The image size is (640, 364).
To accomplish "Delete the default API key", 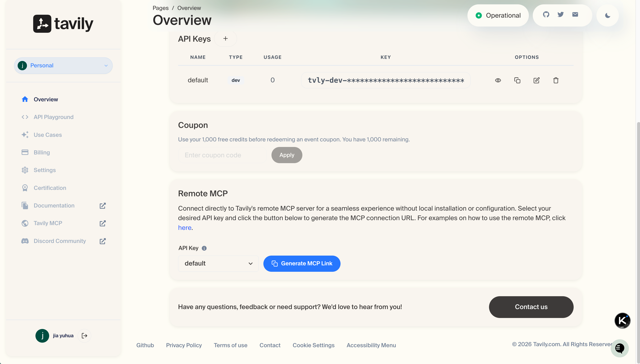I will (556, 80).
